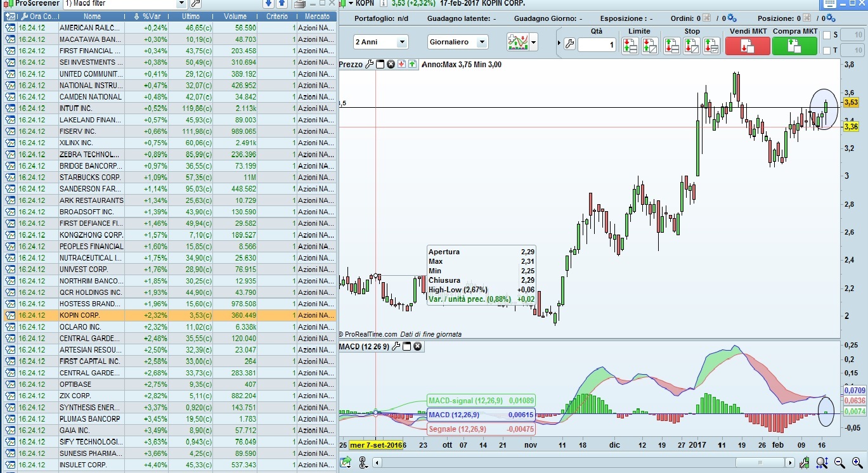
Task: Enable the S checkbox
Action: 826,35
